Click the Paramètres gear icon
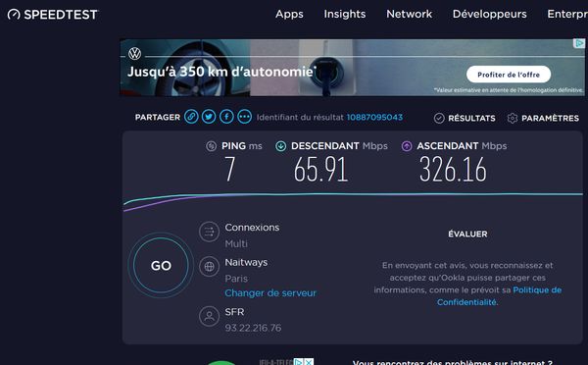Image resolution: width=588 pixels, height=365 pixels. coord(513,119)
